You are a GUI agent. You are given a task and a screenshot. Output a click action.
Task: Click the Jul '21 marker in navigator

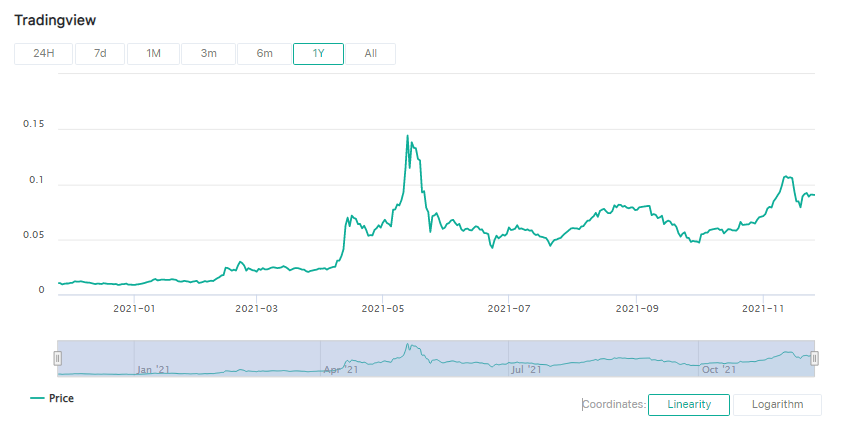526,370
